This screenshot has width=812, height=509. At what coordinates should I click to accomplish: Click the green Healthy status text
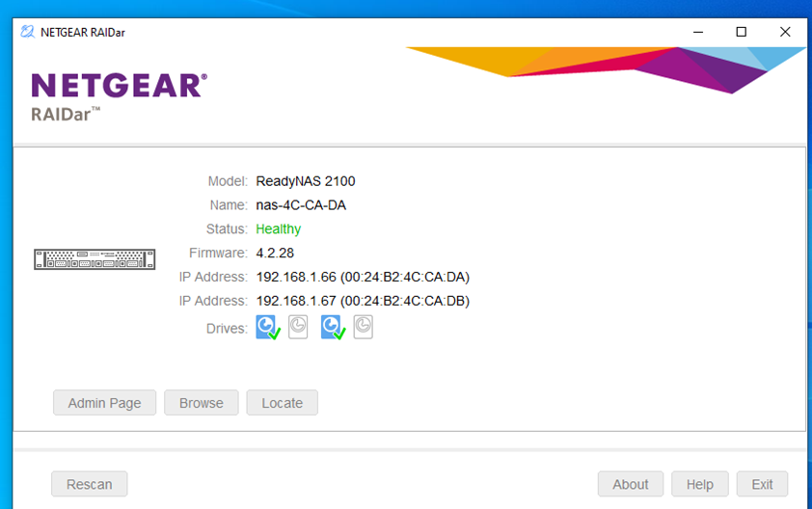[279, 228]
